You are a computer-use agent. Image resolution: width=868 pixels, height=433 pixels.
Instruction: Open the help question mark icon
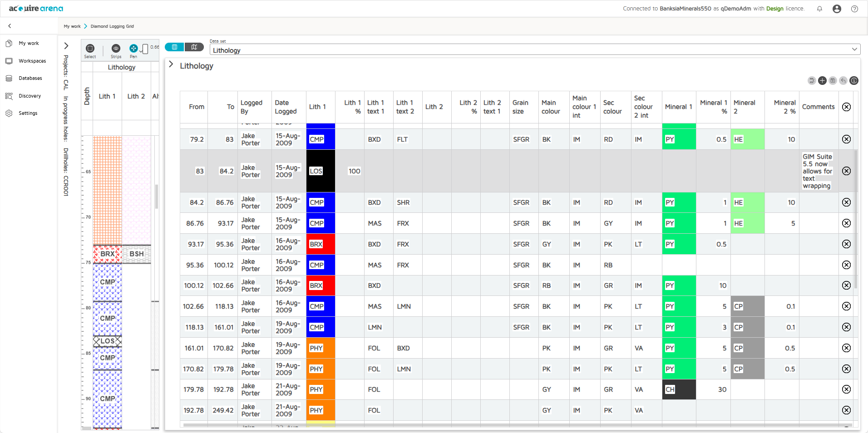pos(854,9)
